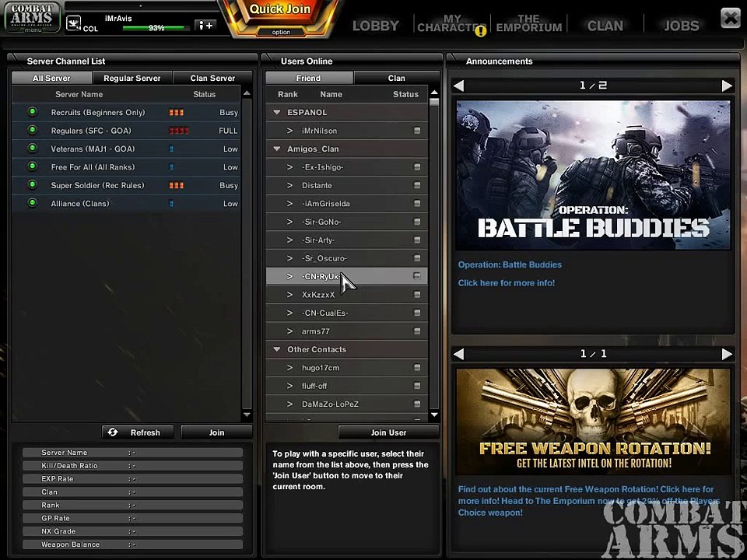Open the Operation: Battle Buddies link
The height and width of the screenshot is (560, 747).
pyautogui.click(x=510, y=264)
